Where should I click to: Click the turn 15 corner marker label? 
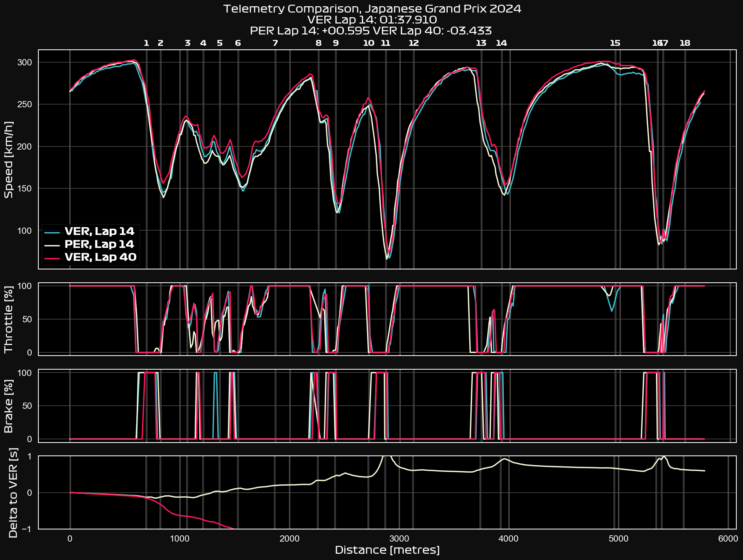[615, 43]
